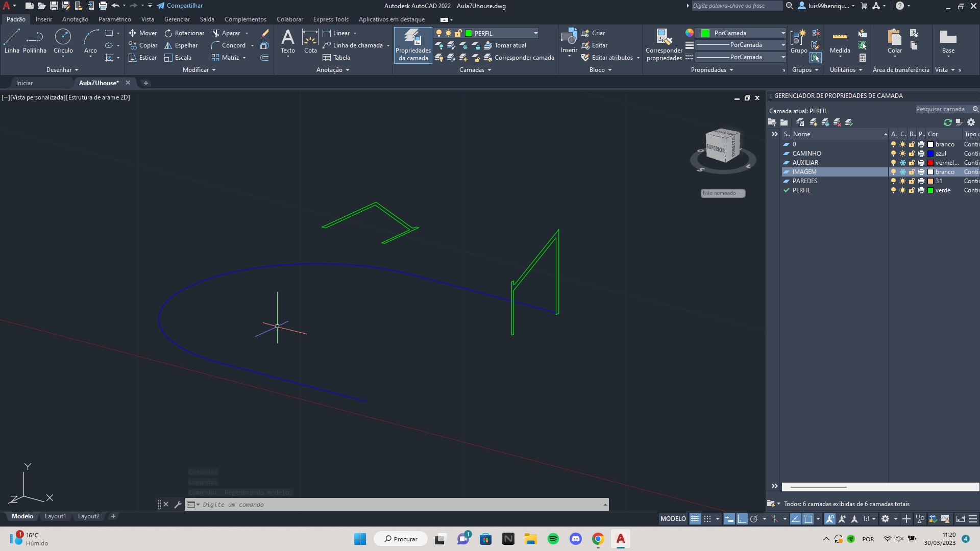Click the Esticar (stretch) tool
980x551 pixels.
142,58
